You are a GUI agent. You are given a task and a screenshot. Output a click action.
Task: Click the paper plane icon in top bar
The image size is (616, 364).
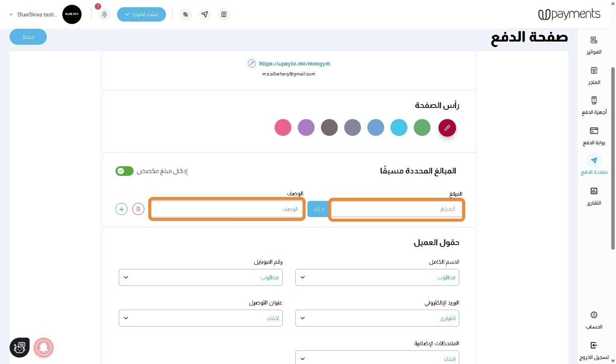click(205, 15)
